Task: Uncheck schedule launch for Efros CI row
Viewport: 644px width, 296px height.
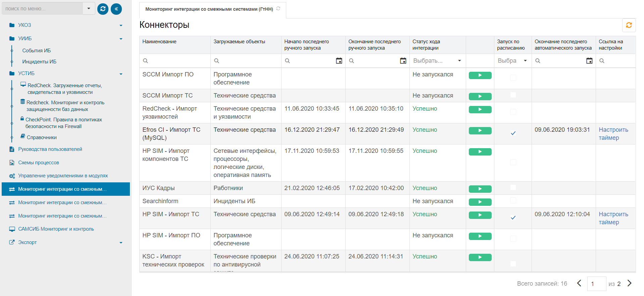Action: (513, 133)
